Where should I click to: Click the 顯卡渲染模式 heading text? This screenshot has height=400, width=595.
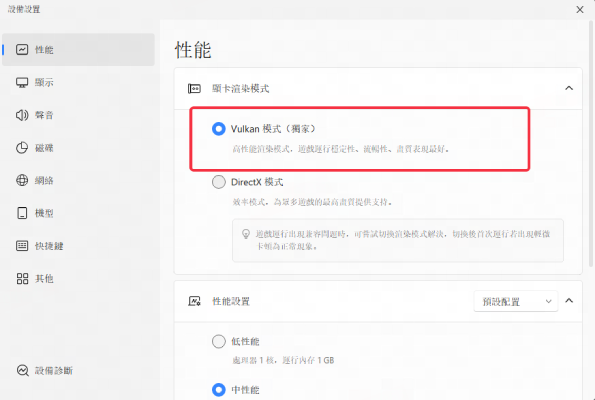pyautogui.click(x=241, y=89)
